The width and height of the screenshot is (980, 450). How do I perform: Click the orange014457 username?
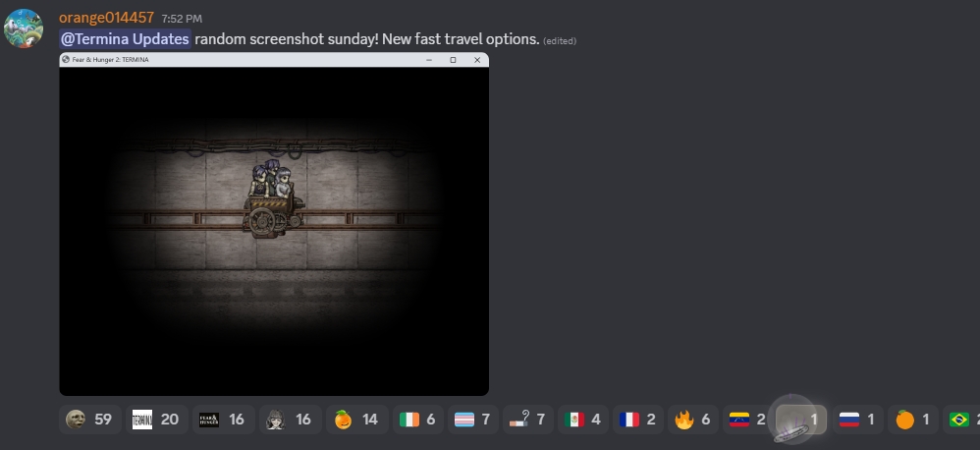tap(106, 18)
